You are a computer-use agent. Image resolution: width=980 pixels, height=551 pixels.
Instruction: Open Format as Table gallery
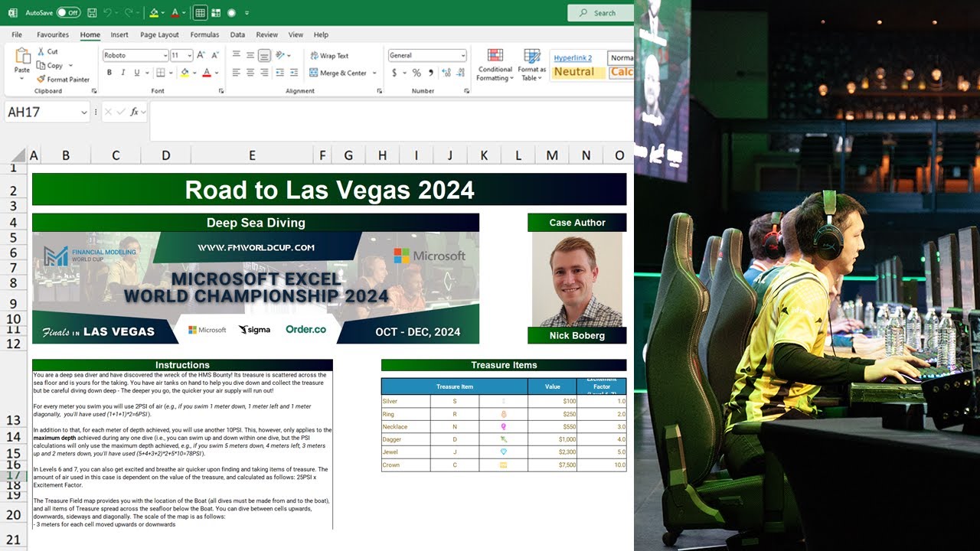[531, 66]
